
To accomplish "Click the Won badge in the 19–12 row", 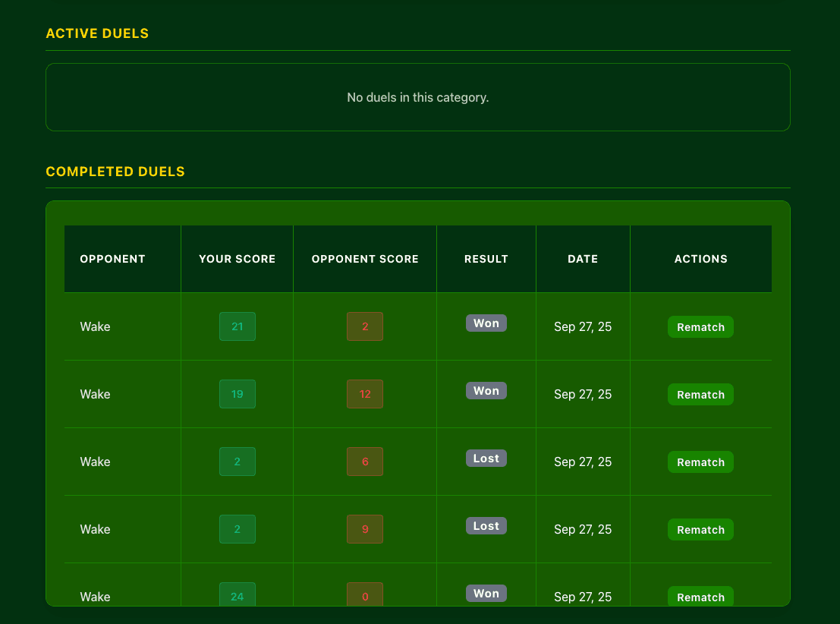I will (486, 391).
